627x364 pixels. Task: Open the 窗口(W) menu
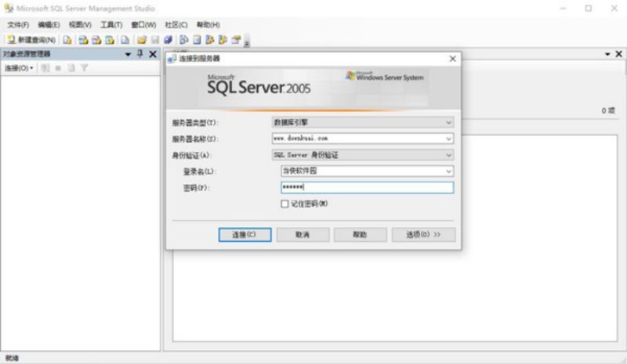[143, 25]
